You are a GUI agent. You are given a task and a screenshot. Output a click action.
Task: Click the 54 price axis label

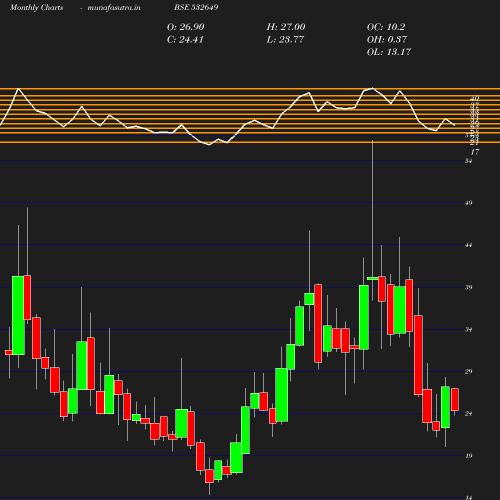[x=469, y=161]
